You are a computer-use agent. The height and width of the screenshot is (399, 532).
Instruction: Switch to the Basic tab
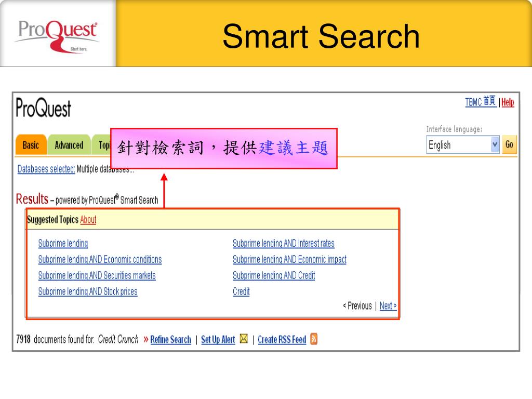[31, 145]
